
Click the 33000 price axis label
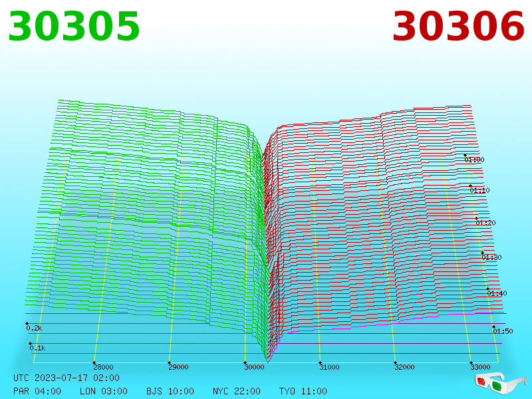[x=480, y=367]
